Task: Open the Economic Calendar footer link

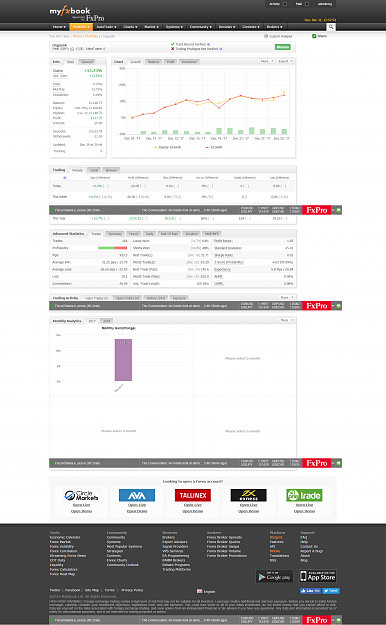Action: coord(65,537)
